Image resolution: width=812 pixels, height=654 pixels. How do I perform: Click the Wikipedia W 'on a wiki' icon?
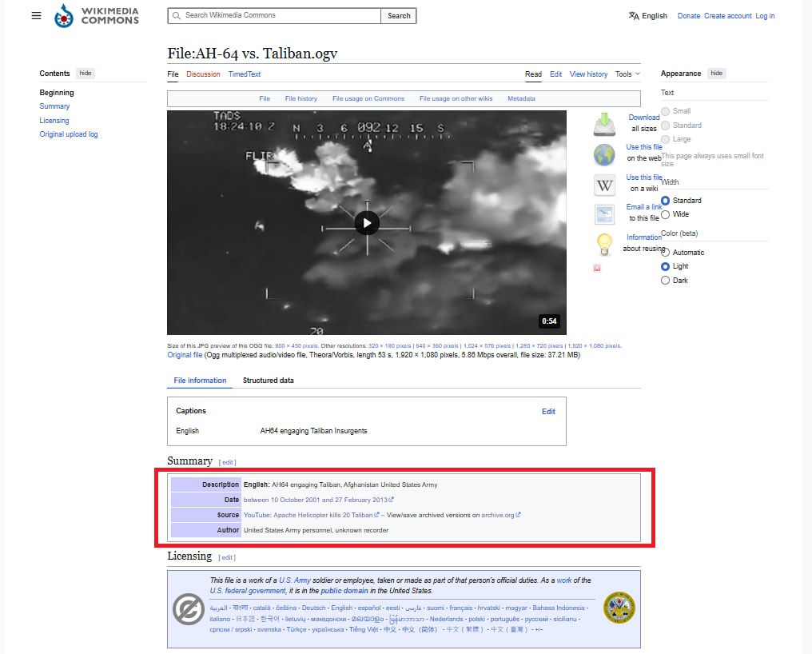coord(604,185)
